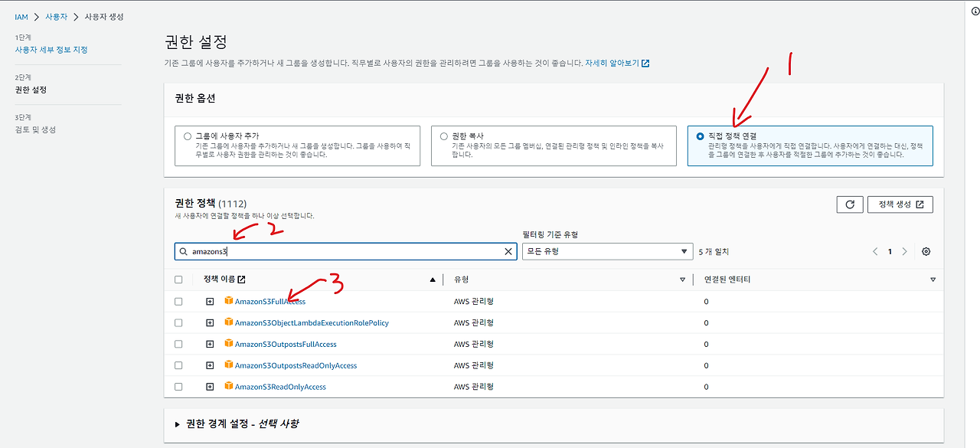Image resolution: width=980 pixels, height=448 pixels.
Task: Check the AmazonS3ObjectLambdaExecutionRolePolicy checkbox
Action: click(x=178, y=323)
